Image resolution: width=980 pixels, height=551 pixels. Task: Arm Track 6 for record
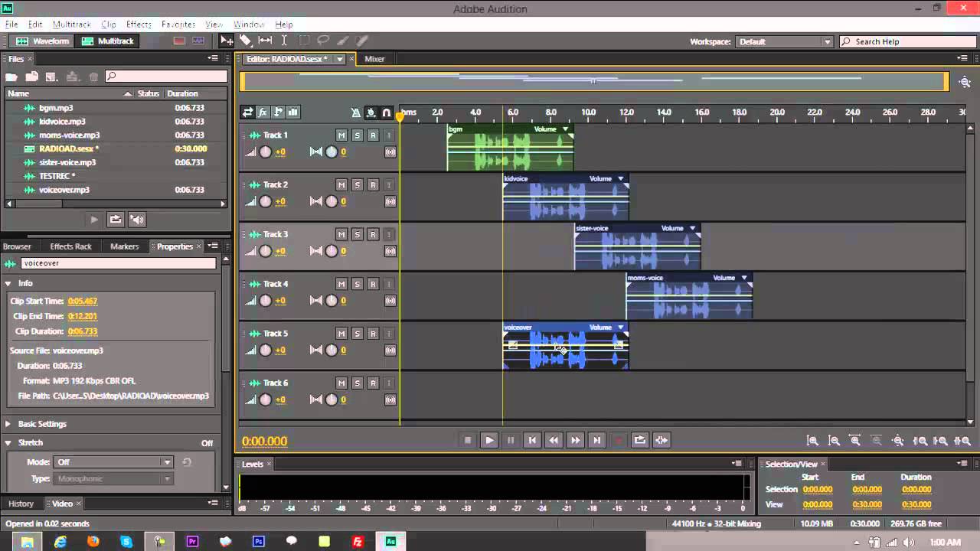coord(373,383)
